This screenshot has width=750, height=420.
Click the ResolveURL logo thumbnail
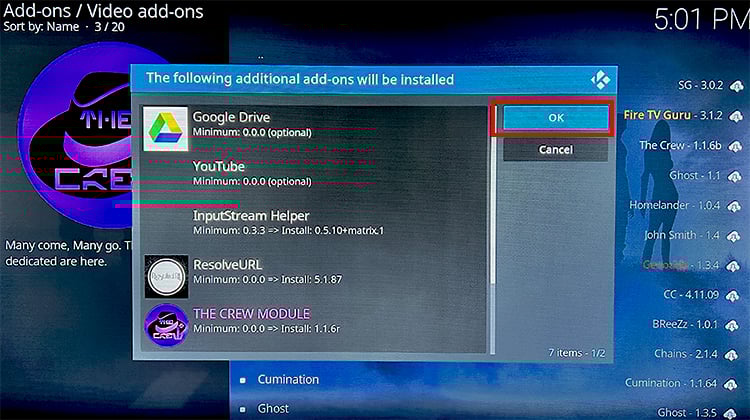tap(166, 276)
